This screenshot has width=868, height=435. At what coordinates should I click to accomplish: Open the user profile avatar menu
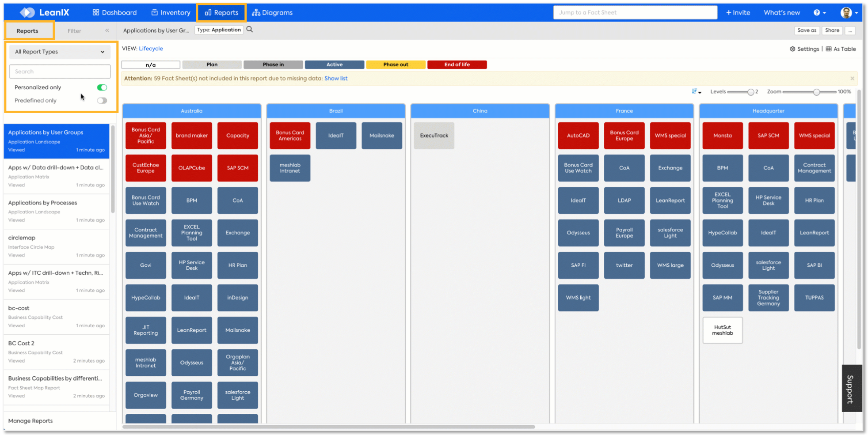pyautogui.click(x=849, y=12)
